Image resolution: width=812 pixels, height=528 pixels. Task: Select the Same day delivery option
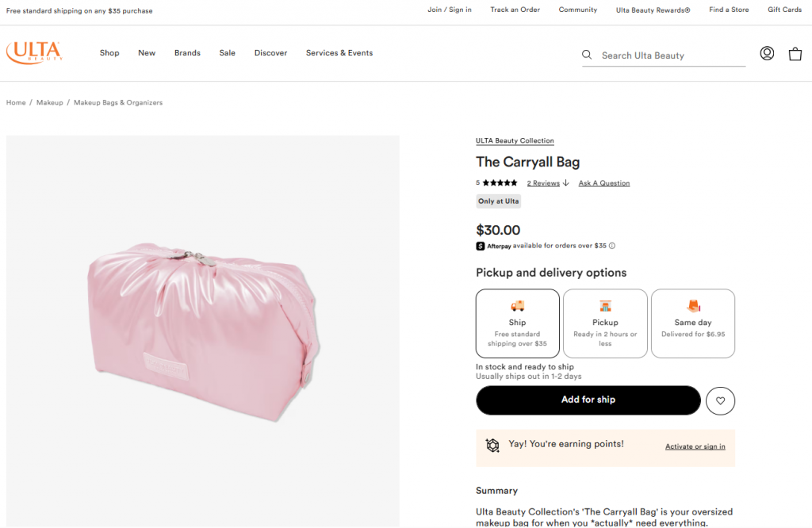click(692, 323)
